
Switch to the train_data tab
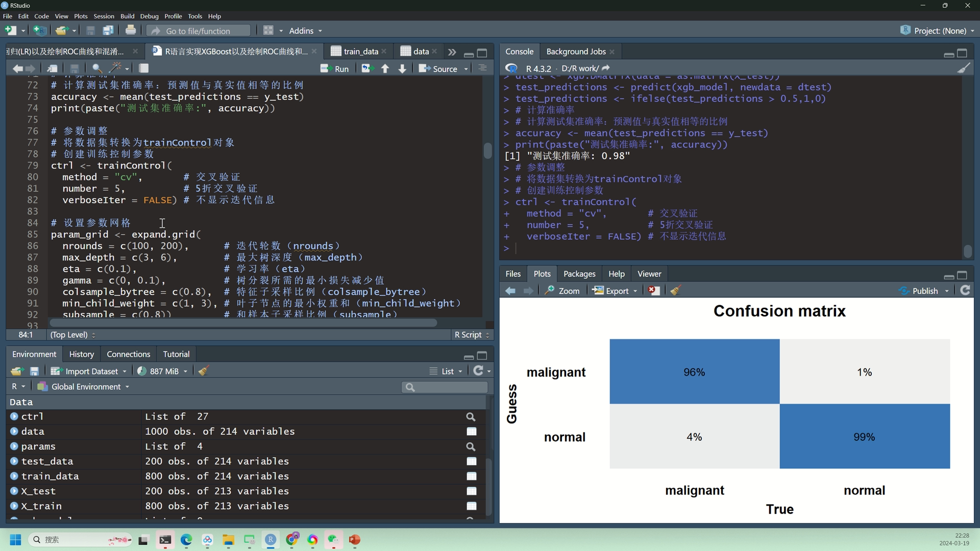click(360, 52)
